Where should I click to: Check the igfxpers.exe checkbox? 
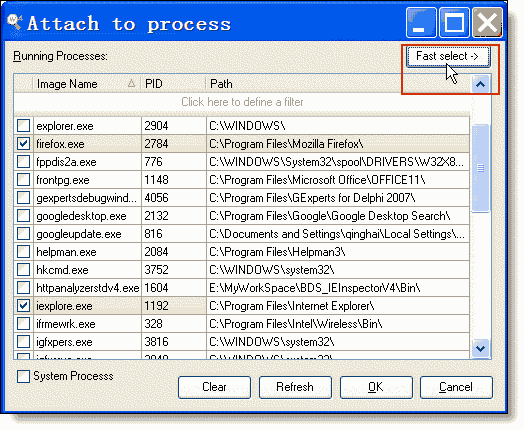coord(23,342)
